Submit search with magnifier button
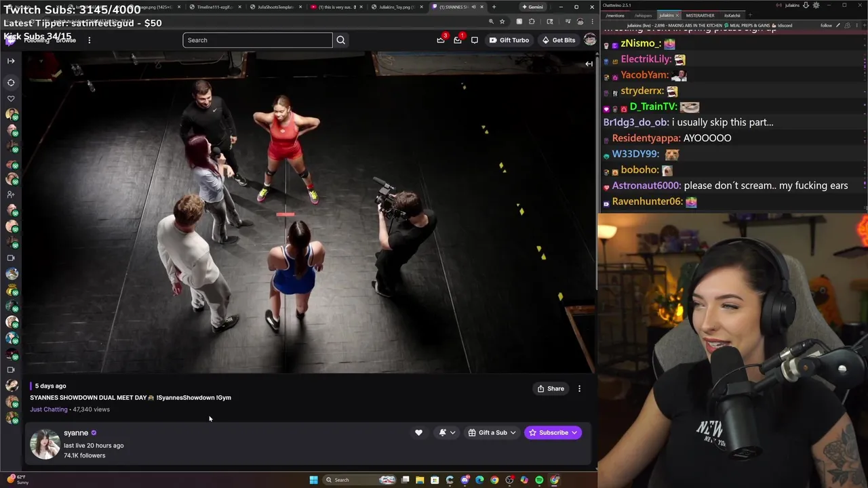Viewport: 868px width, 488px height. tap(341, 40)
